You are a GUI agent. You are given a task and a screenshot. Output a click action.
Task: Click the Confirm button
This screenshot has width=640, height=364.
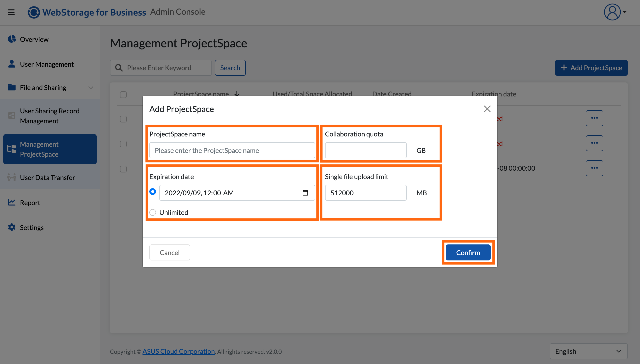pos(468,252)
